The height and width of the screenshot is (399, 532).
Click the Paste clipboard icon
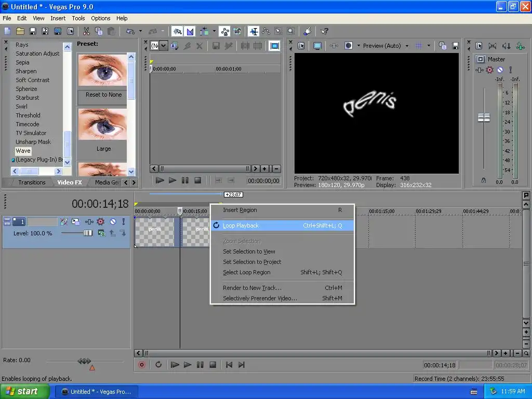pos(111,31)
